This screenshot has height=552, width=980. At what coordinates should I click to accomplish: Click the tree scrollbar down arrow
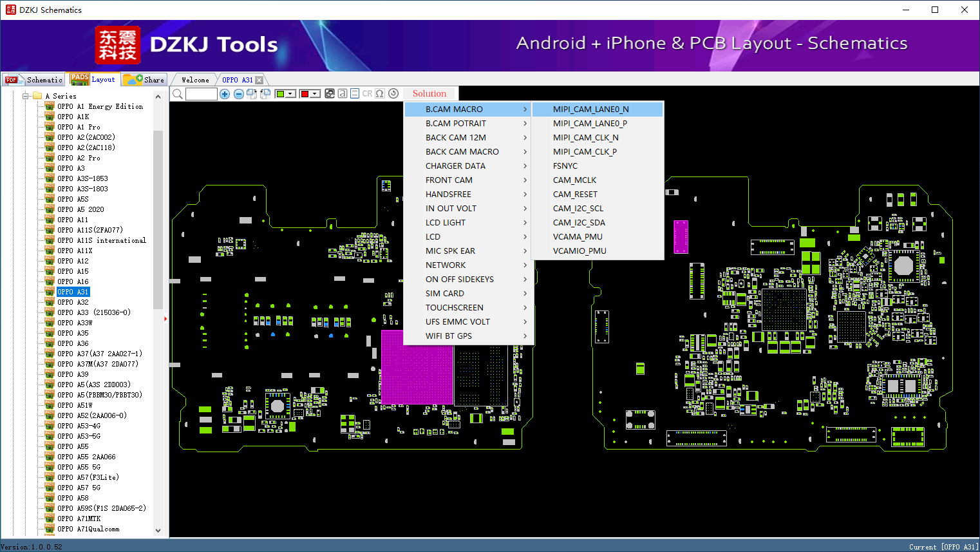coord(158,531)
